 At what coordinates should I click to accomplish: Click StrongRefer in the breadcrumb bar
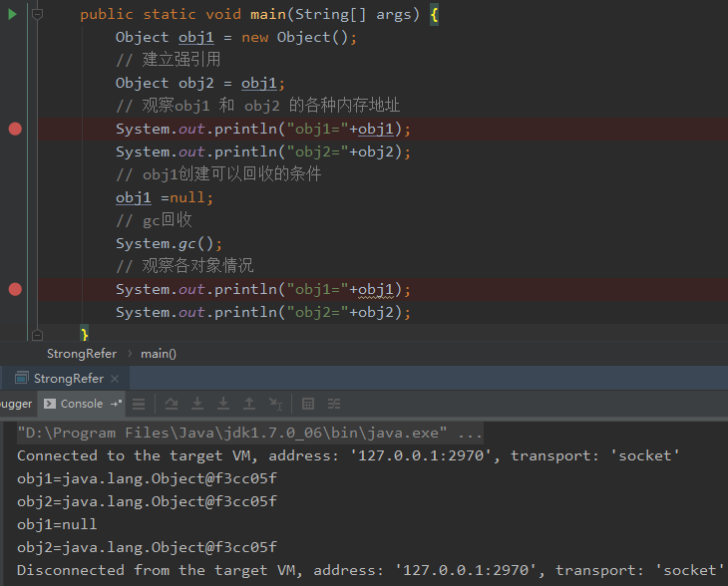(82, 354)
